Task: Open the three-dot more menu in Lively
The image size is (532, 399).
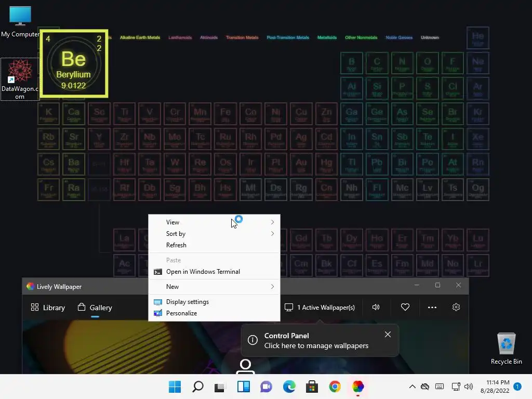Action: point(432,308)
